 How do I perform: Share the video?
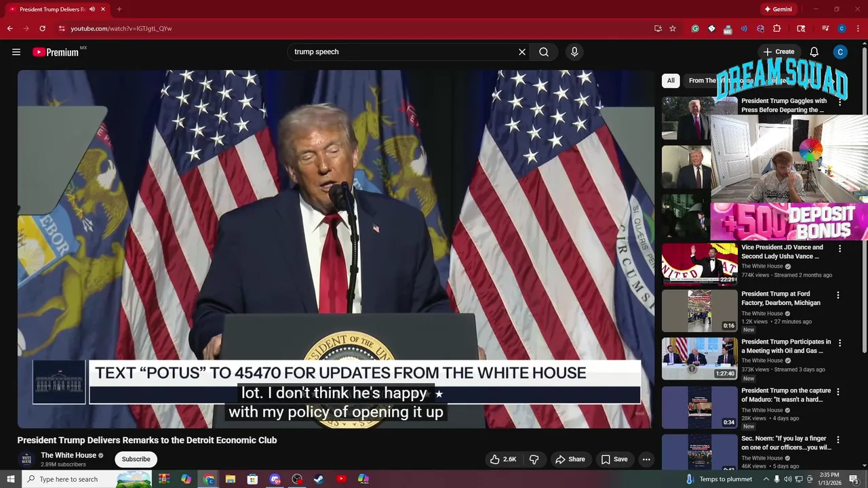pyautogui.click(x=570, y=460)
